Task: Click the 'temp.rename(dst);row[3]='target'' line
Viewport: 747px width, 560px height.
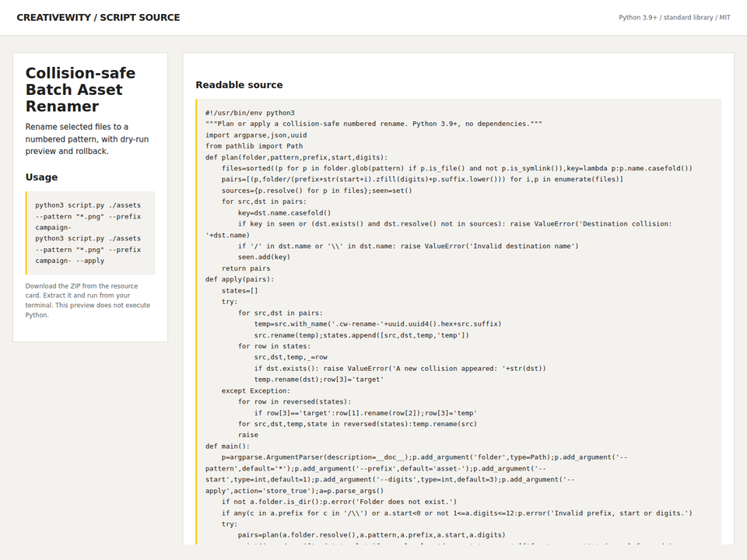Action: tap(319, 380)
